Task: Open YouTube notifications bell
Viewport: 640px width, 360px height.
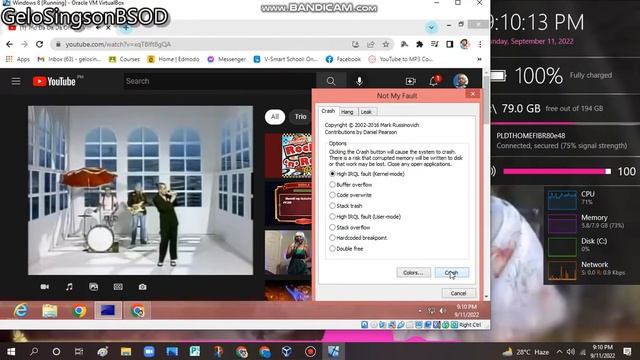Action: [434, 81]
